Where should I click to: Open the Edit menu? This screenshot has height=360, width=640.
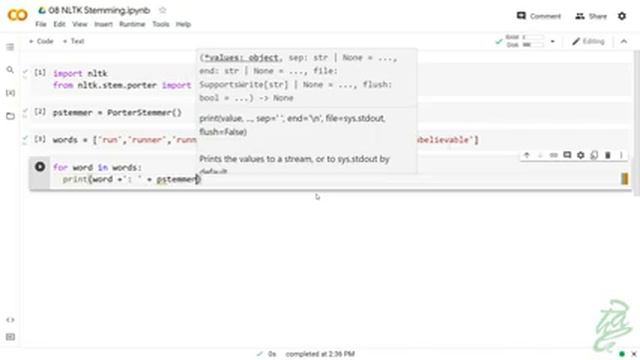[59, 24]
